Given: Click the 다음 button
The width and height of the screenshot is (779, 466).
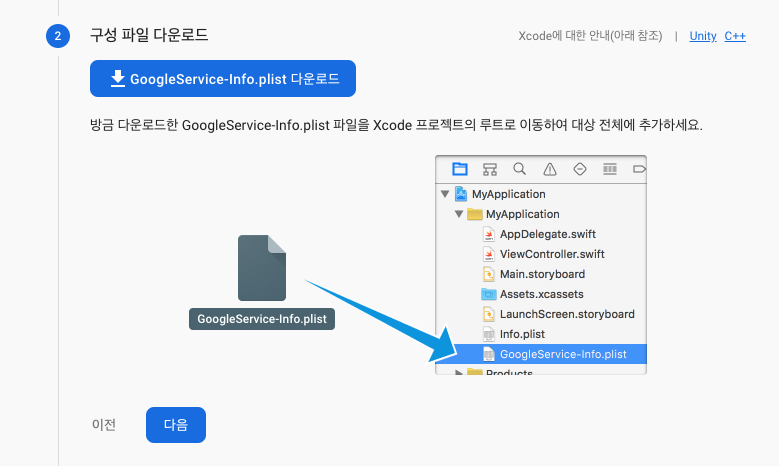Looking at the screenshot, I should [x=176, y=425].
